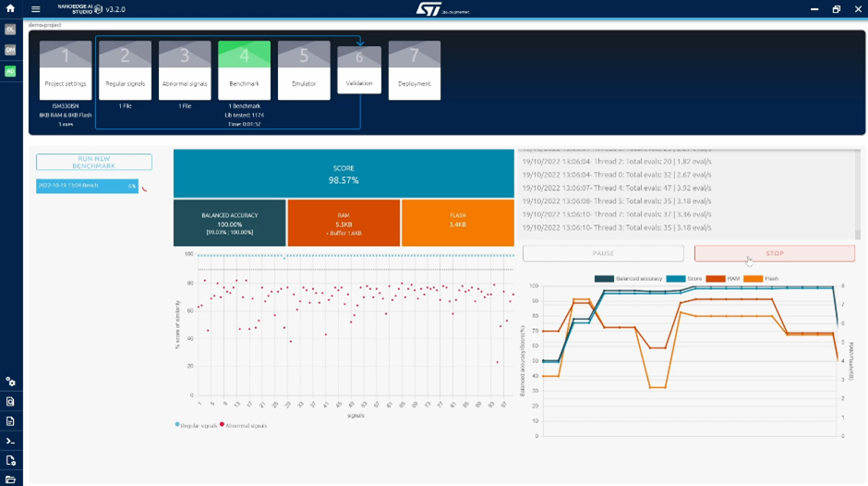The height and width of the screenshot is (486, 868).
Task: Go to step 5 Emulator
Action: coord(304,70)
